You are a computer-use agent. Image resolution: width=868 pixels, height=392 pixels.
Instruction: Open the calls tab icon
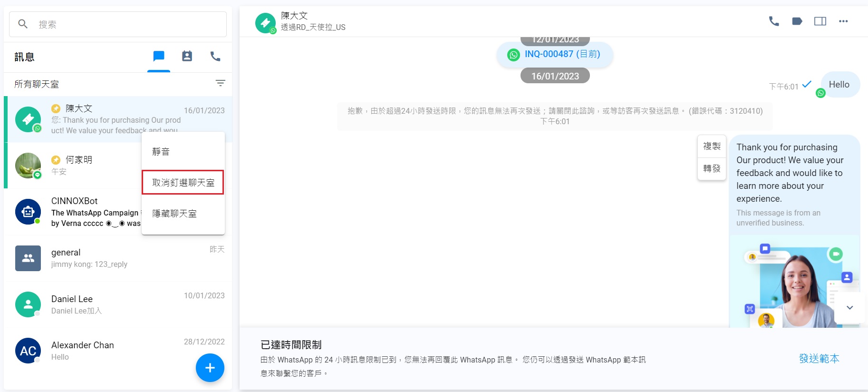click(x=215, y=56)
